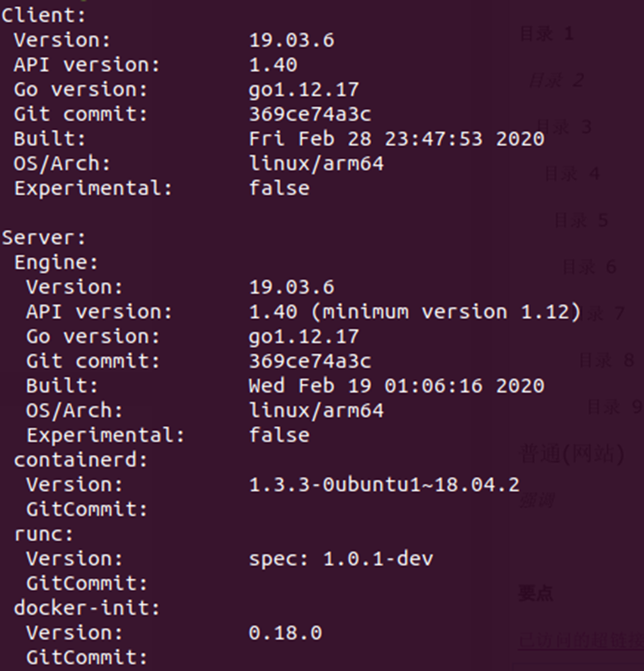Click the Client "API version:" label

tap(87, 66)
